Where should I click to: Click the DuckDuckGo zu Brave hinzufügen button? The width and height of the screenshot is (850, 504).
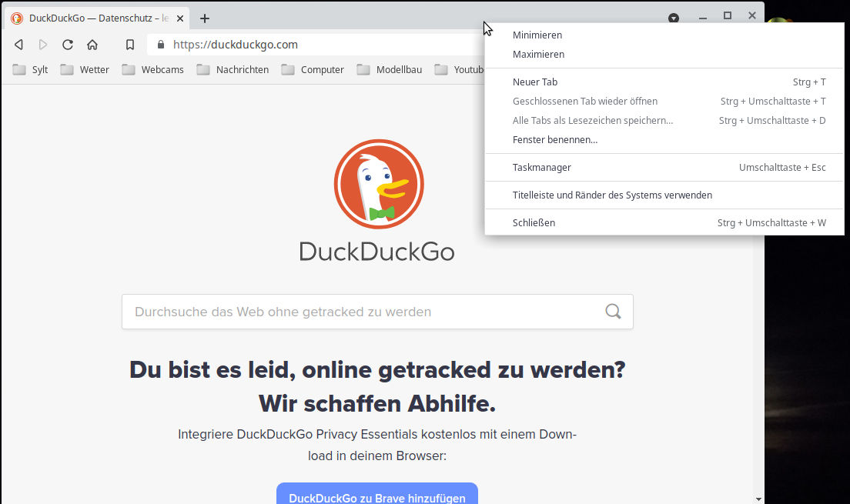pos(377,494)
